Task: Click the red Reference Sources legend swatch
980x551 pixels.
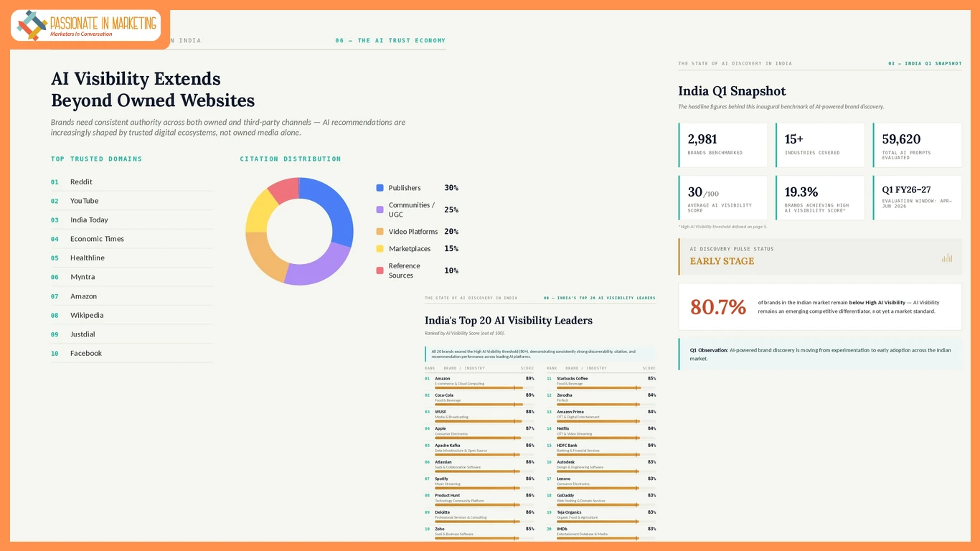Action: point(380,270)
